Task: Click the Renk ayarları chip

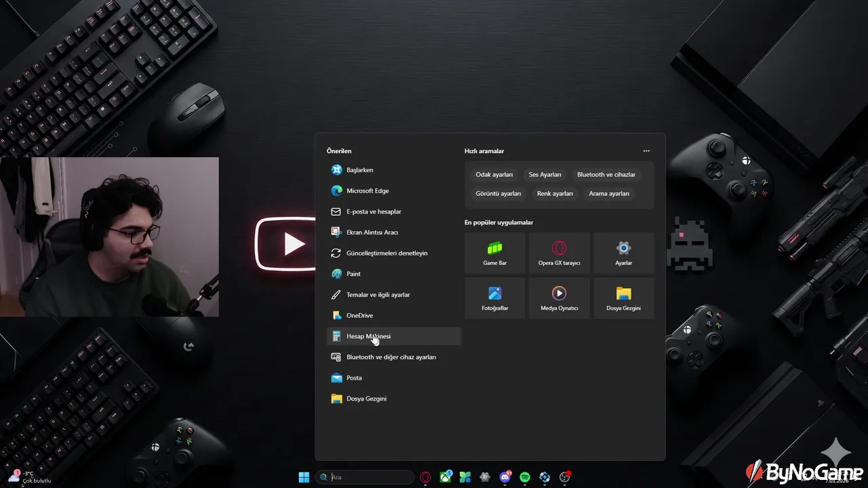Action: click(x=555, y=193)
